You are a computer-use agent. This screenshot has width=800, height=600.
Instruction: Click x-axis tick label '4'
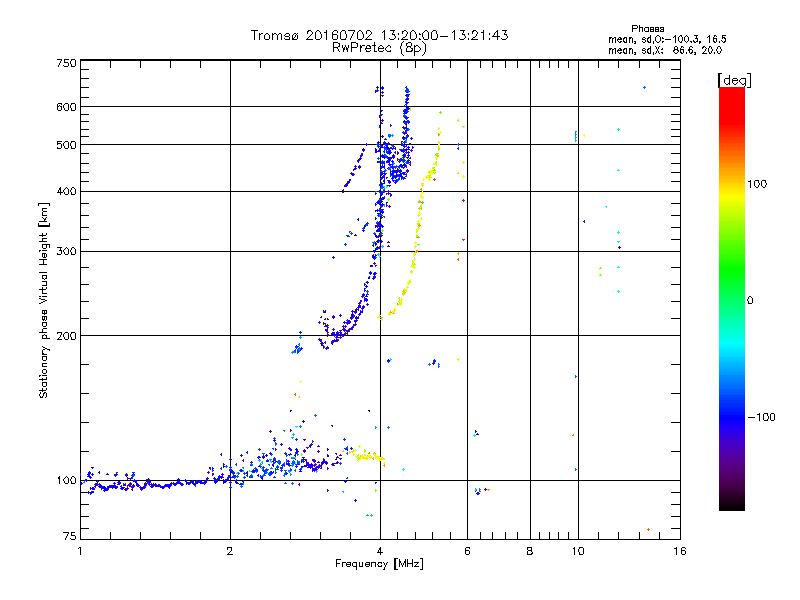[380, 551]
